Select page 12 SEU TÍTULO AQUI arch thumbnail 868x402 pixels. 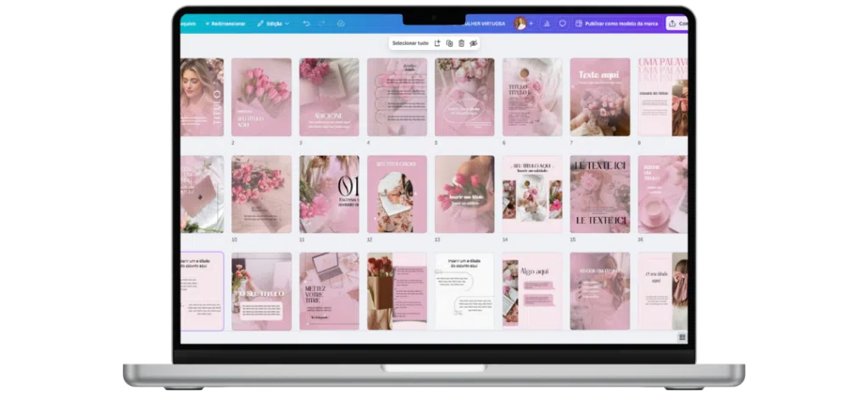click(x=397, y=194)
